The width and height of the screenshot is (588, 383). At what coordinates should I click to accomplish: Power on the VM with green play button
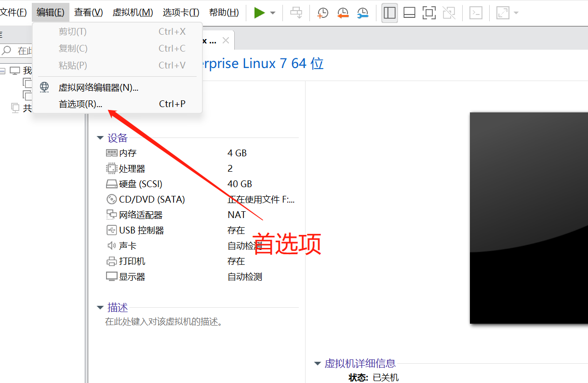click(x=260, y=13)
